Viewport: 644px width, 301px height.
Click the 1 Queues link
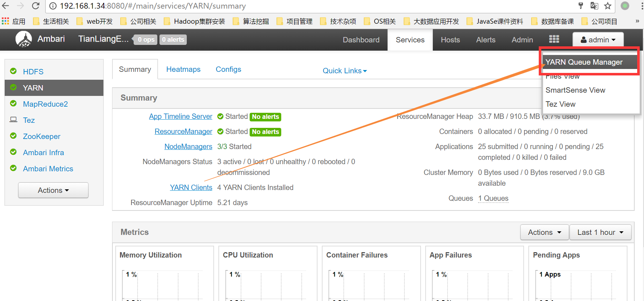point(493,198)
